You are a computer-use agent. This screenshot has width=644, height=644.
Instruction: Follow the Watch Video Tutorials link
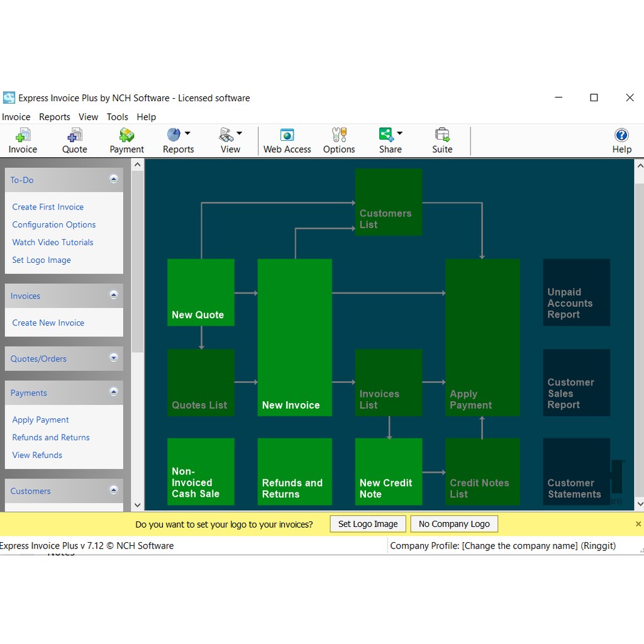[53, 242]
